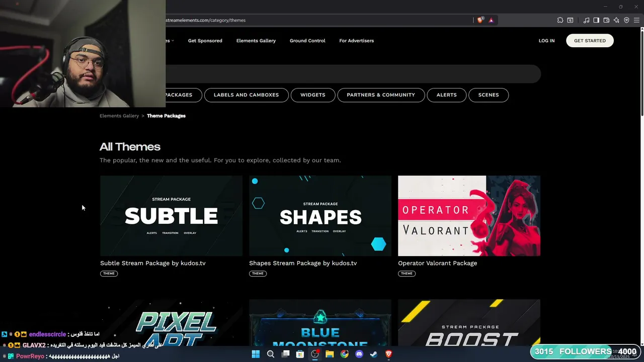Switch to Brave browser on the taskbar
Screen dimensions: 644x362
388,354
